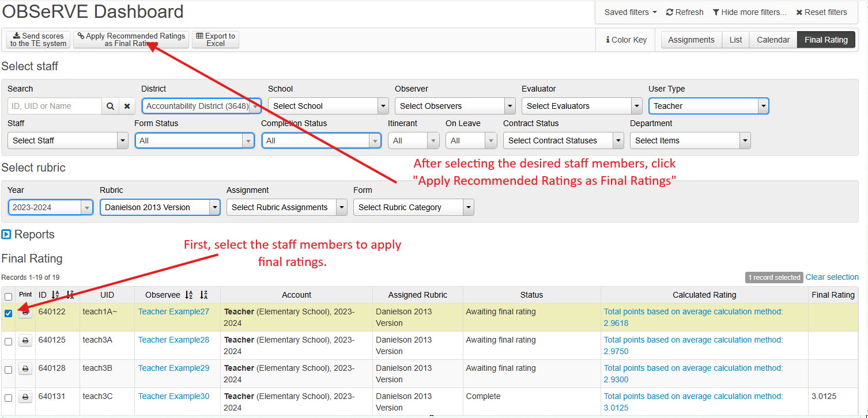Print the row for ID 640128
The height and width of the screenshot is (418, 868).
coord(25,368)
